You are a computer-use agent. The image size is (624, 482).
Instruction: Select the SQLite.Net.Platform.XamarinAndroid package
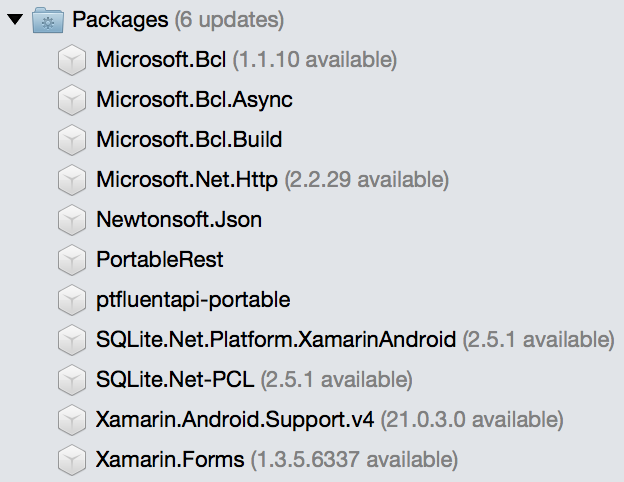(x=276, y=340)
